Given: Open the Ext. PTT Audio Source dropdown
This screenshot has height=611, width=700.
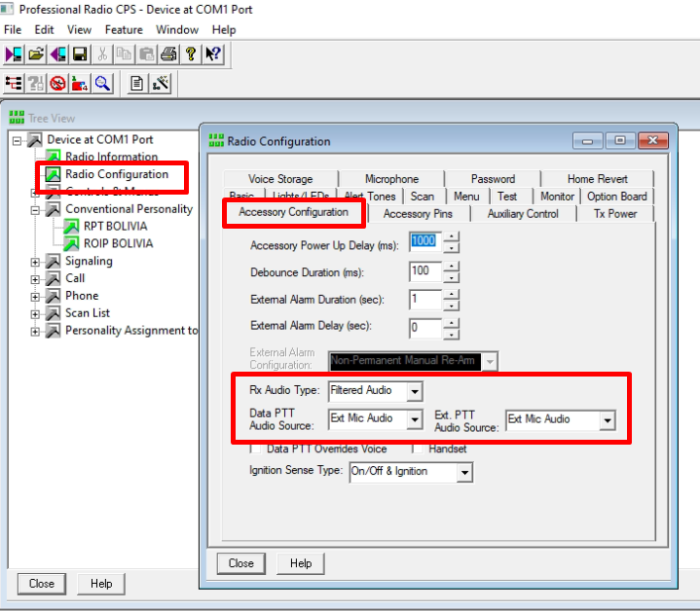Looking at the screenshot, I should [x=608, y=420].
